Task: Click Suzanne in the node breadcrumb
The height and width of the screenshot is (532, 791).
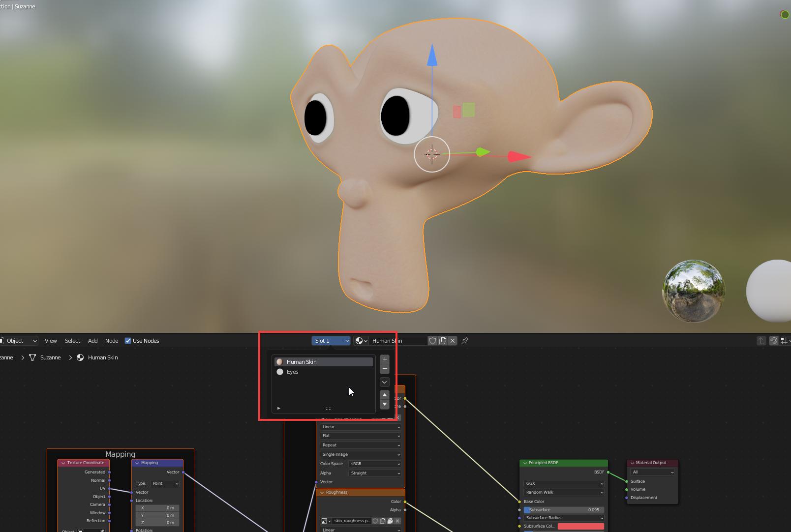Action: (x=51, y=357)
